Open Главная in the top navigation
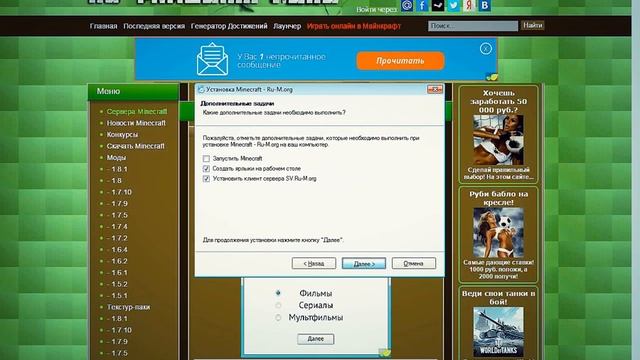This screenshot has height=360, width=640. point(103,26)
